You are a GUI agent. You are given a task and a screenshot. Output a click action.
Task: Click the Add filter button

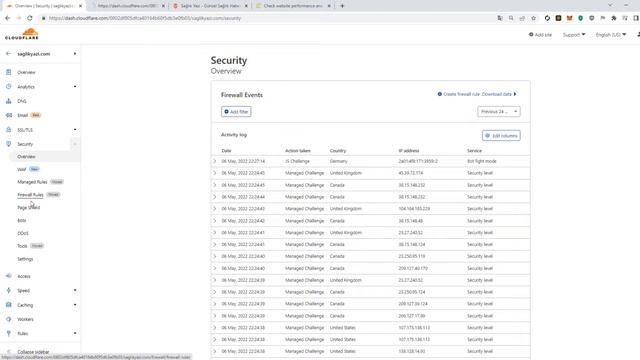pos(236,112)
